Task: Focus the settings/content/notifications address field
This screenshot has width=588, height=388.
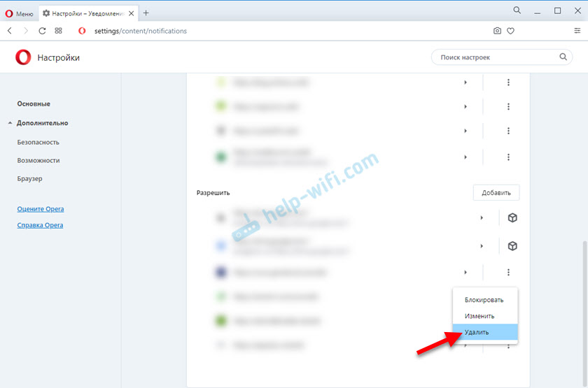Action: click(x=140, y=31)
